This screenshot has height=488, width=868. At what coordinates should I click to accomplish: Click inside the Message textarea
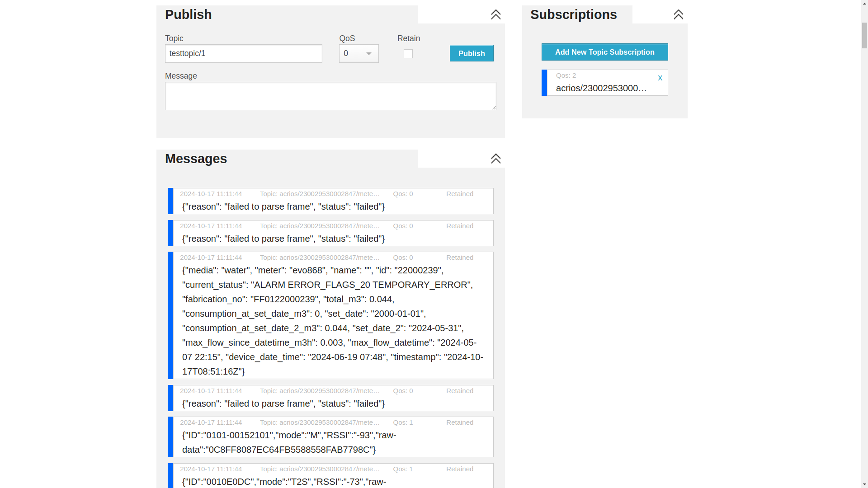330,96
